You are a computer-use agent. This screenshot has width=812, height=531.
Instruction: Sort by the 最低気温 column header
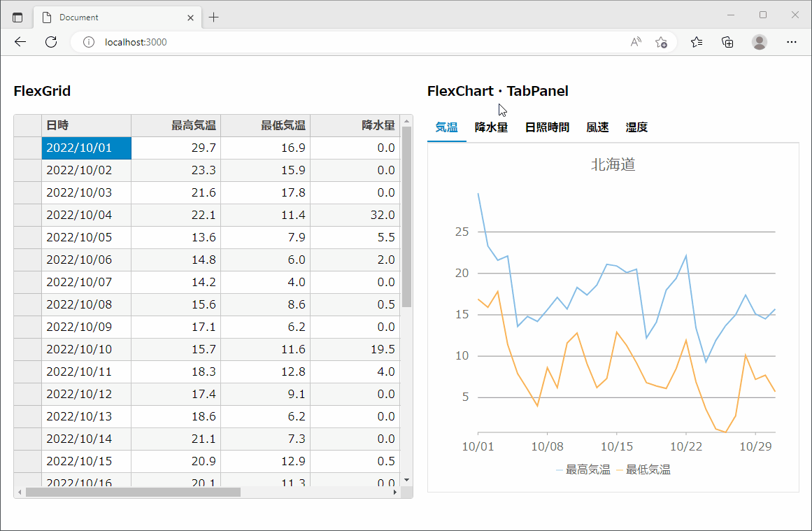point(266,125)
